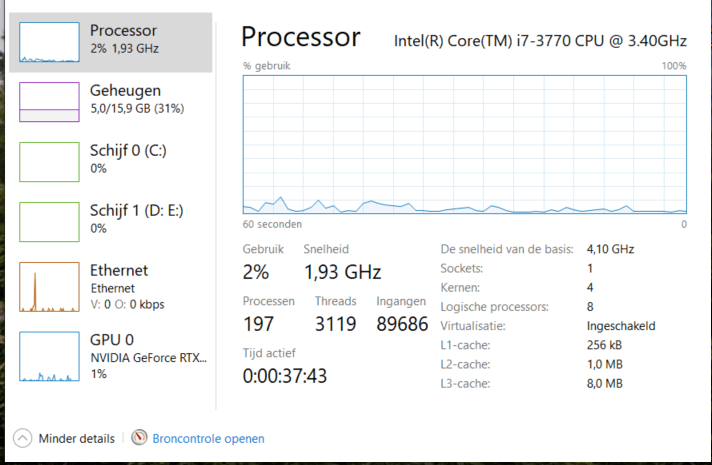
Task: Select the Schijf 1 (D: E:) graph thumbnail
Action: (49, 222)
